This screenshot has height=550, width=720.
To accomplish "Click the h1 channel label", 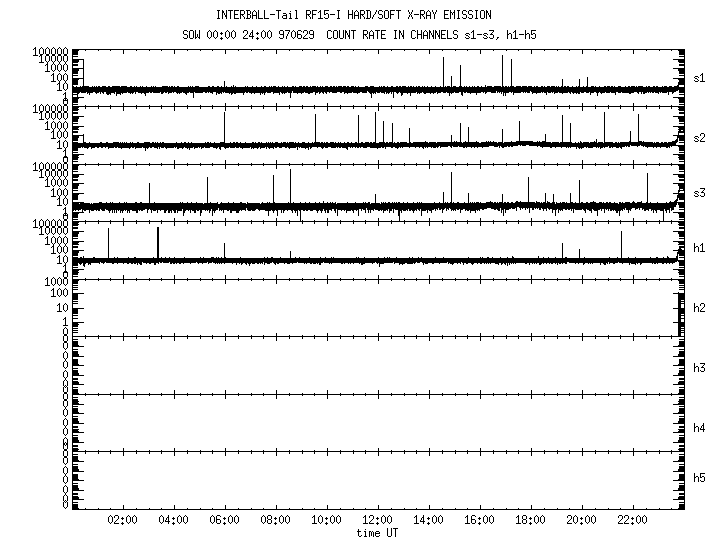I will pos(700,248).
